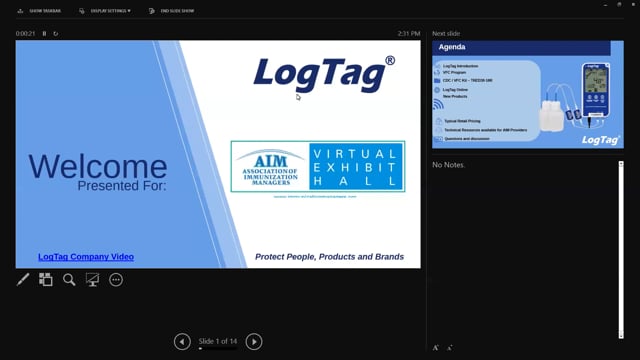
Task: Click the No Notes text
Action: (x=449, y=165)
